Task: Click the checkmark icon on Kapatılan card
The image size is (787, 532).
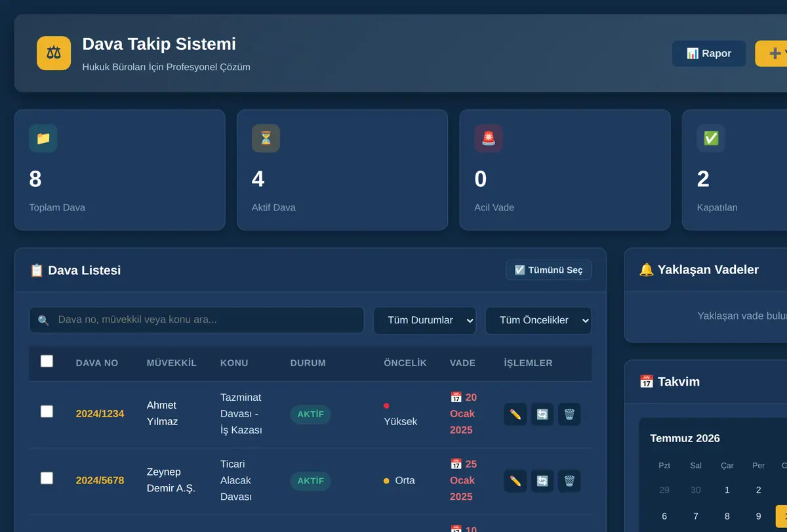Action: click(x=711, y=138)
